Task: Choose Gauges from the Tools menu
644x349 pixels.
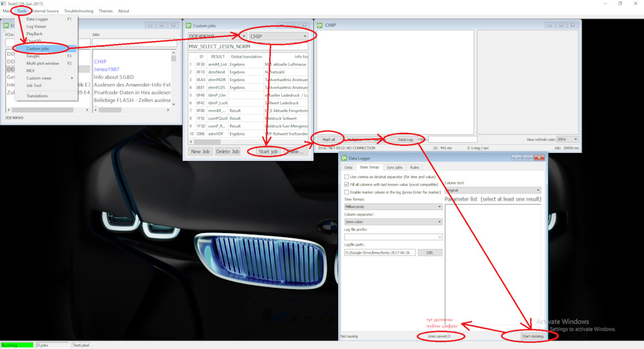Action: click(46, 56)
